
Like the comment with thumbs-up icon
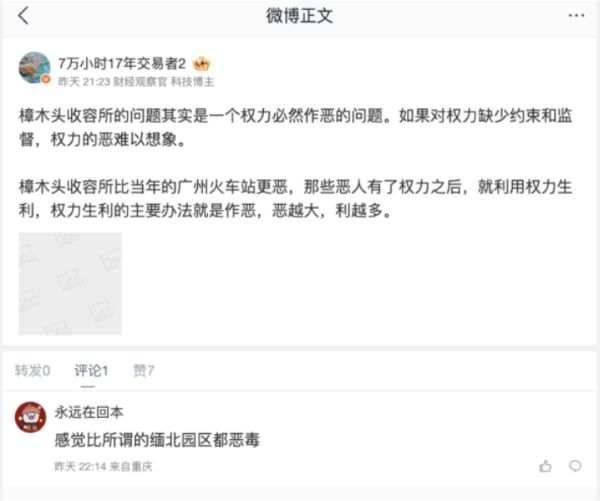[545, 466]
